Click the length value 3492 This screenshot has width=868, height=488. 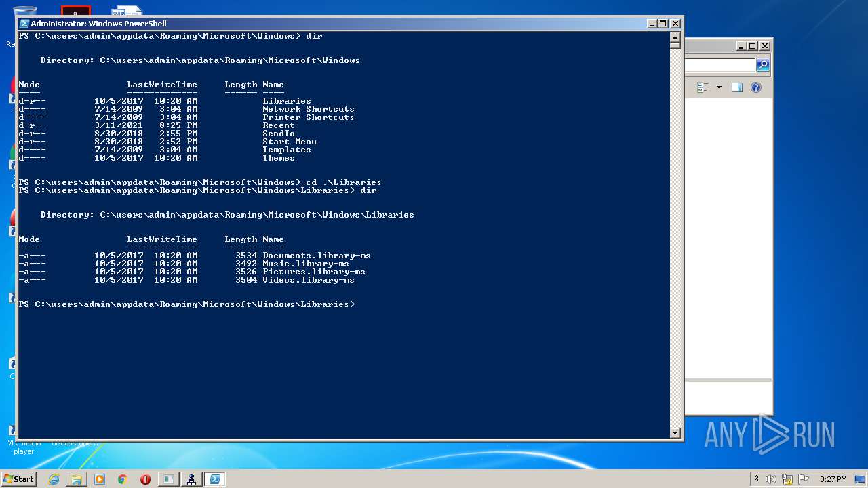[246, 264]
